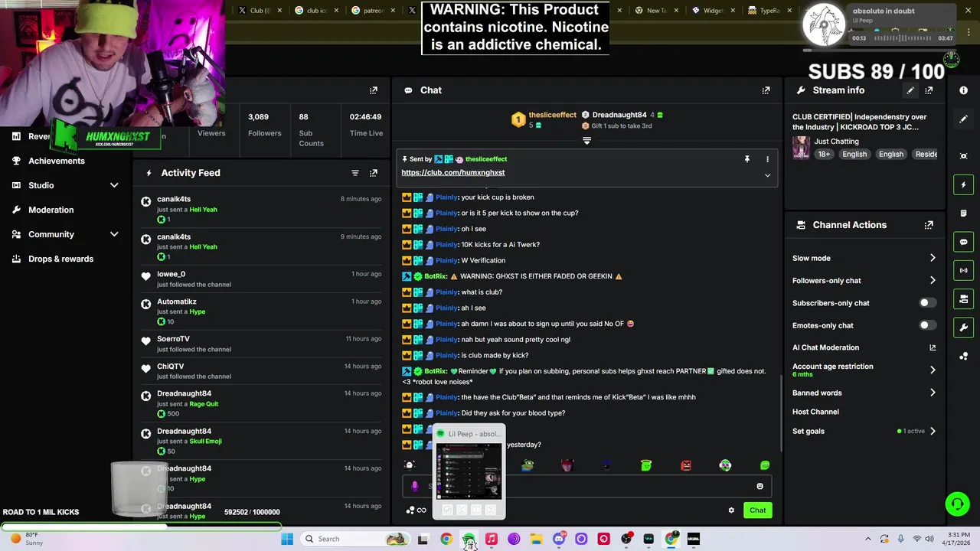The image size is (980, 551).
Task: Open the green support headset button
Action: click(x=957, y=504)
